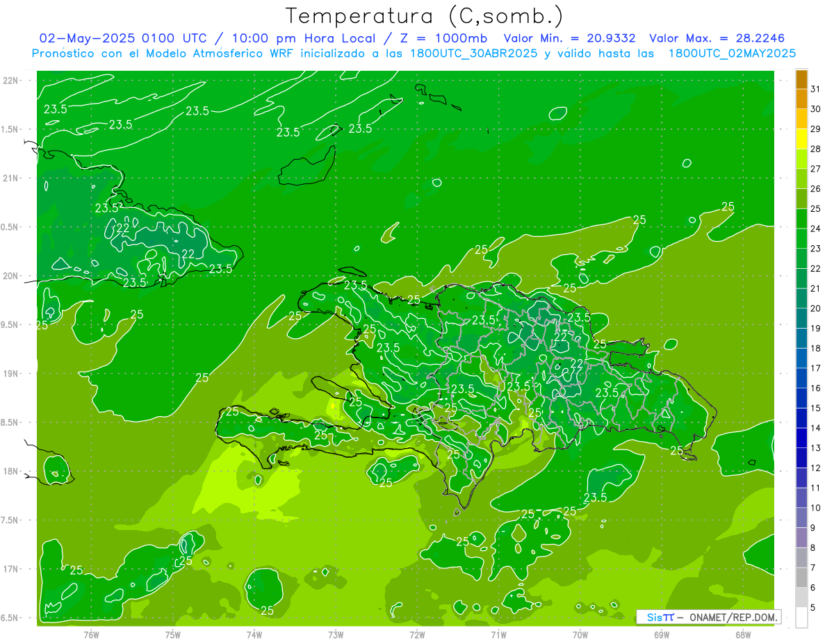Click the "28" color scale label
This screenshot has height=644, width=834.
(816, 148)
